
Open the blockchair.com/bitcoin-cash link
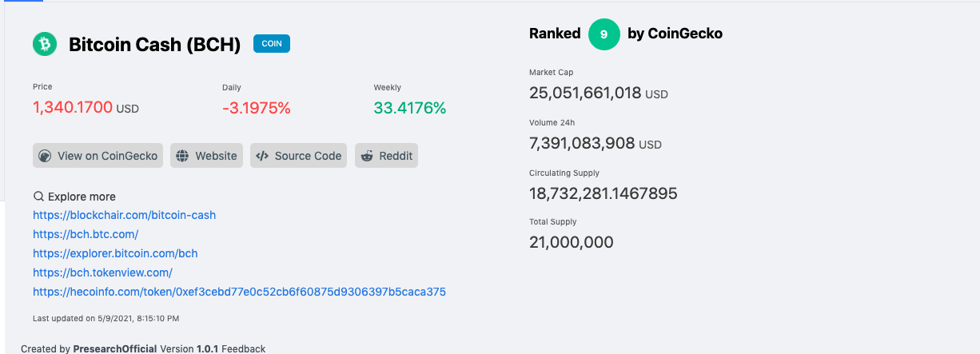click(x=125, y=215)
